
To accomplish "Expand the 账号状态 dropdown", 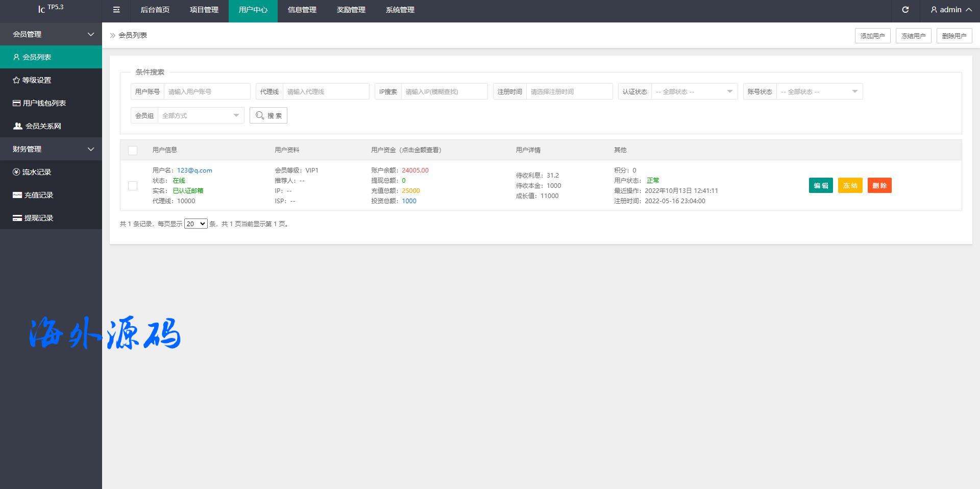I will point(819,92).
